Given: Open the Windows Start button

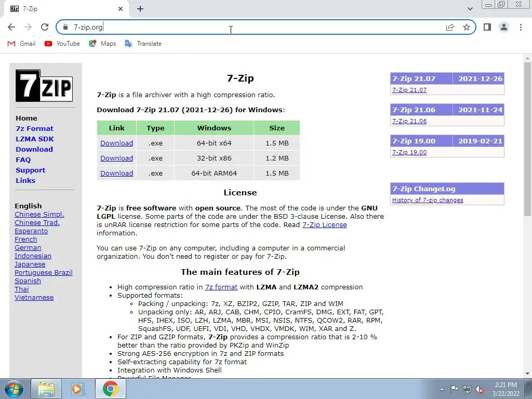Looking at the screenshot, I should coord(14,389).
